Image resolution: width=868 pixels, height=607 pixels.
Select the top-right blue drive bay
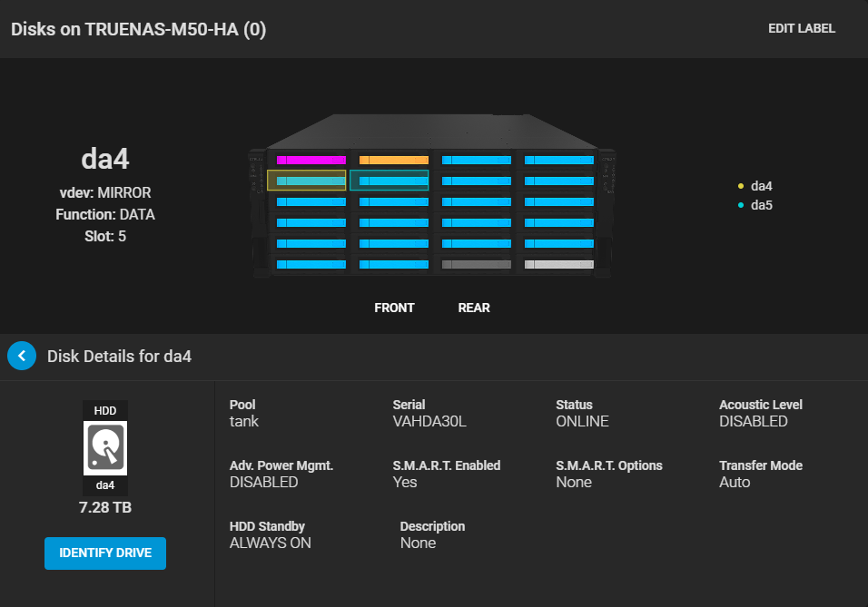(x=559, y=161)
